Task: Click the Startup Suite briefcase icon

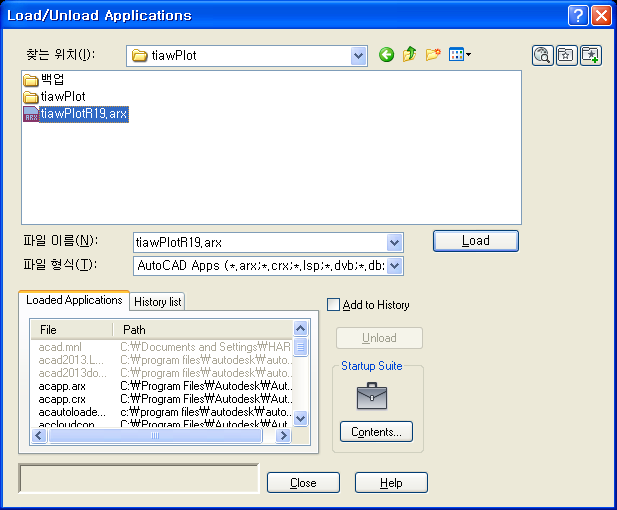Action: tap(372, 396)
